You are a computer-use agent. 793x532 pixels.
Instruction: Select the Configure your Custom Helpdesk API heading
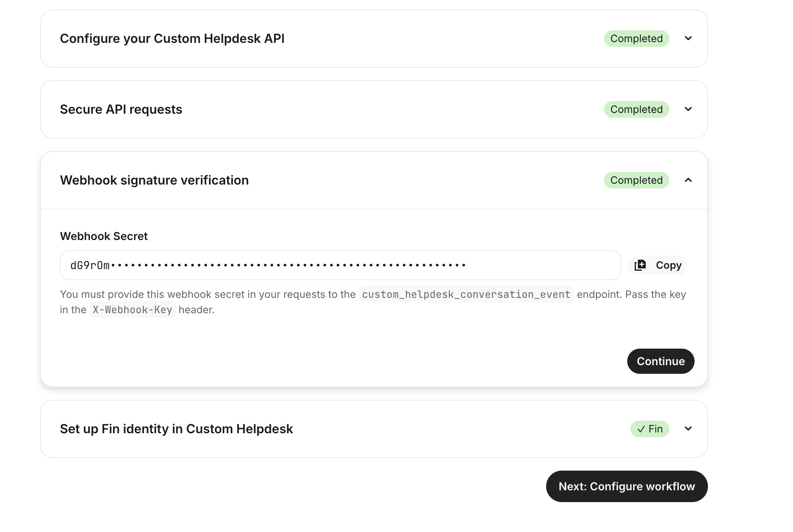tap(172, 39)
